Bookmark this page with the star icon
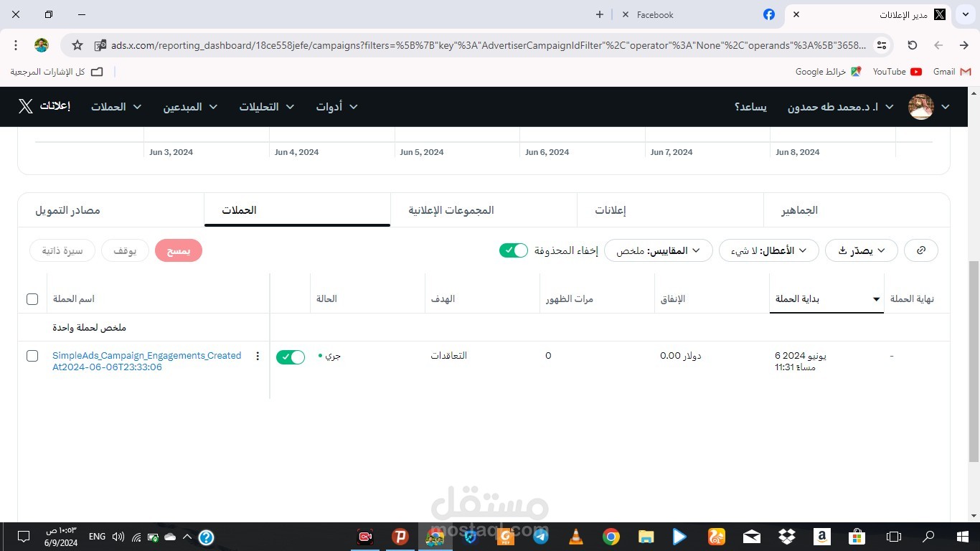The image size is (980, 551). click(77, 45)
